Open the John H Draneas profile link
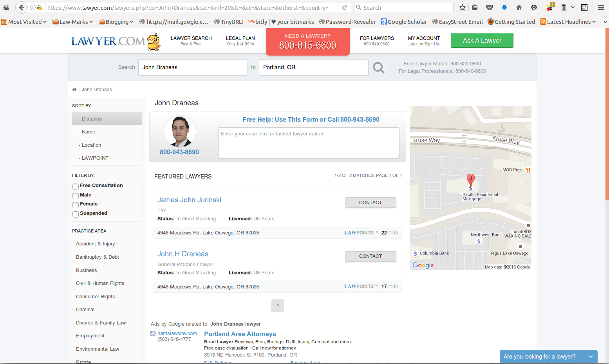 tap(183, 254)
